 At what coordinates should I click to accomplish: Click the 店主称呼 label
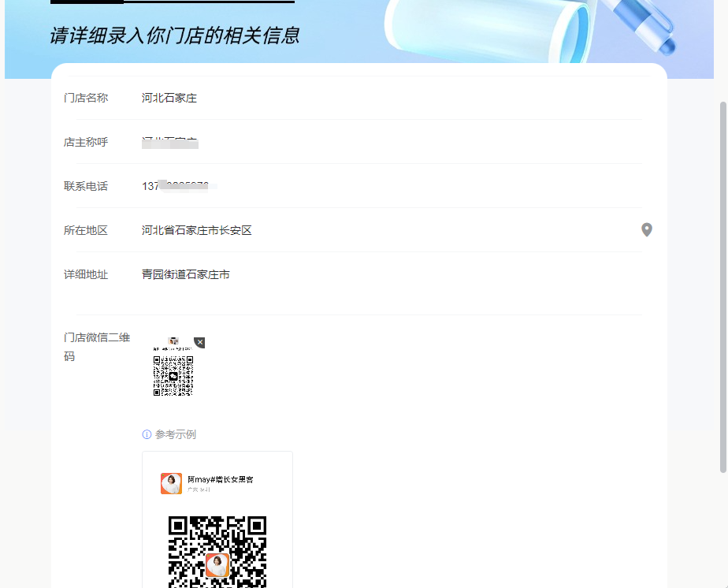tap(86, 142)
